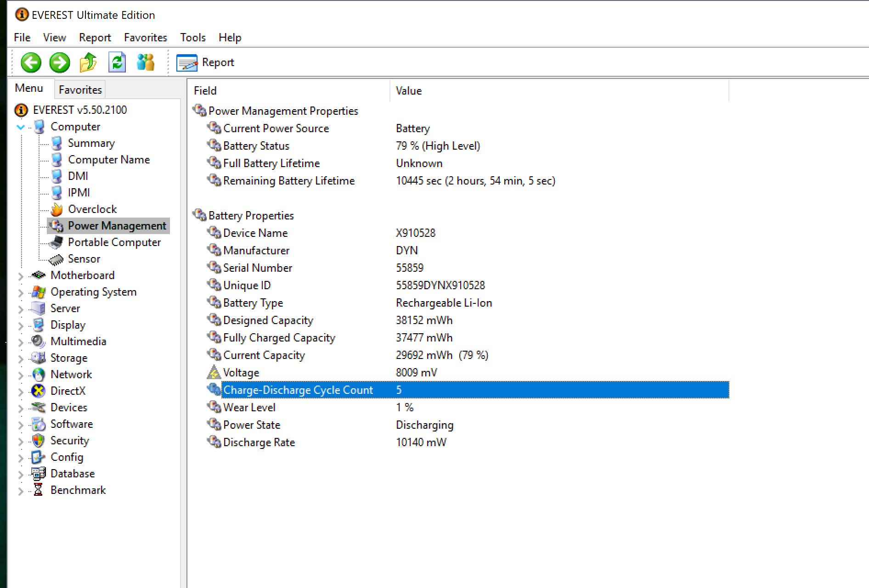Open the Tools menu
The image size is (869, 588).
click(x=192, y=38)
